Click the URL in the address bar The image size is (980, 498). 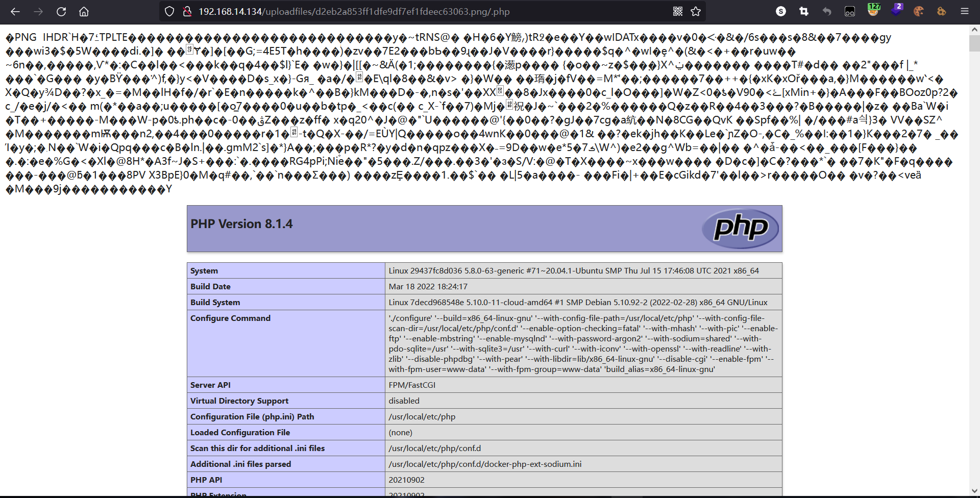pos(354,11)
